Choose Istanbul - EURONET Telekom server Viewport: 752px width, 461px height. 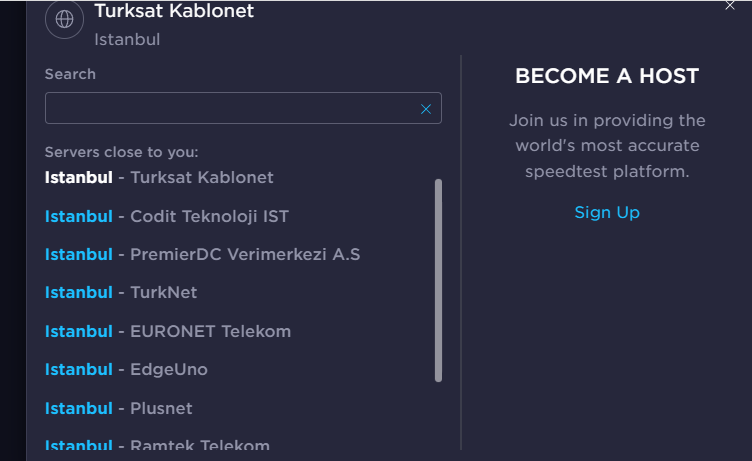(168, 331)
